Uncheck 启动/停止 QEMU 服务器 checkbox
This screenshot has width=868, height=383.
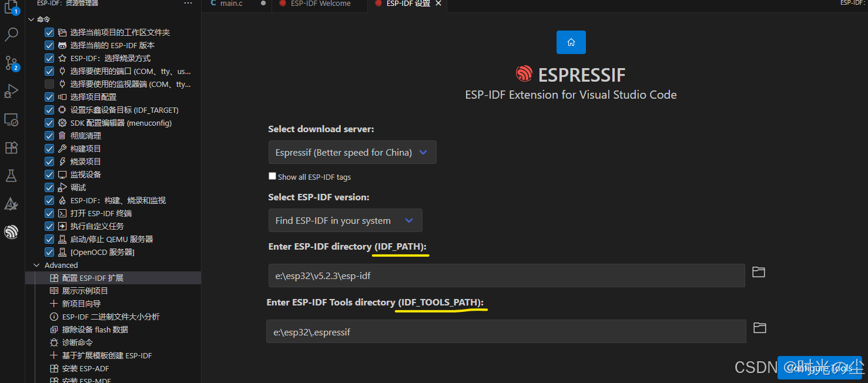(x=49, y=239)
